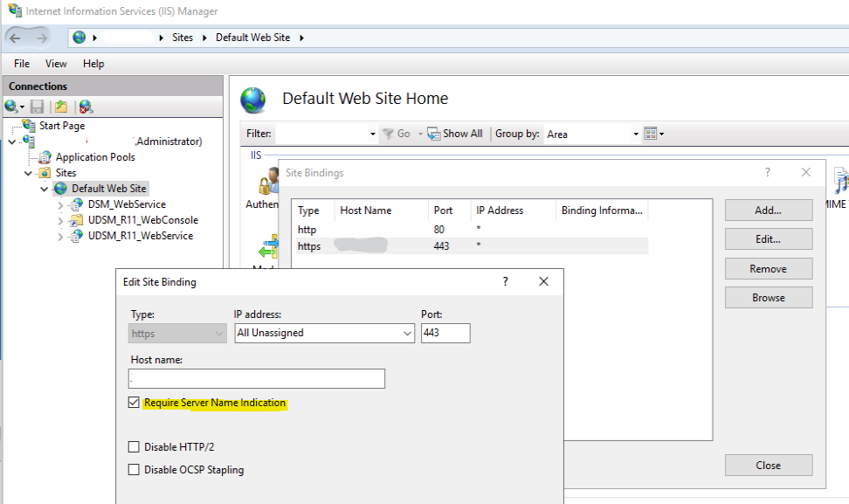
Task: Click the Add... button in Site Bindings
Action: (x=769, y=210)
